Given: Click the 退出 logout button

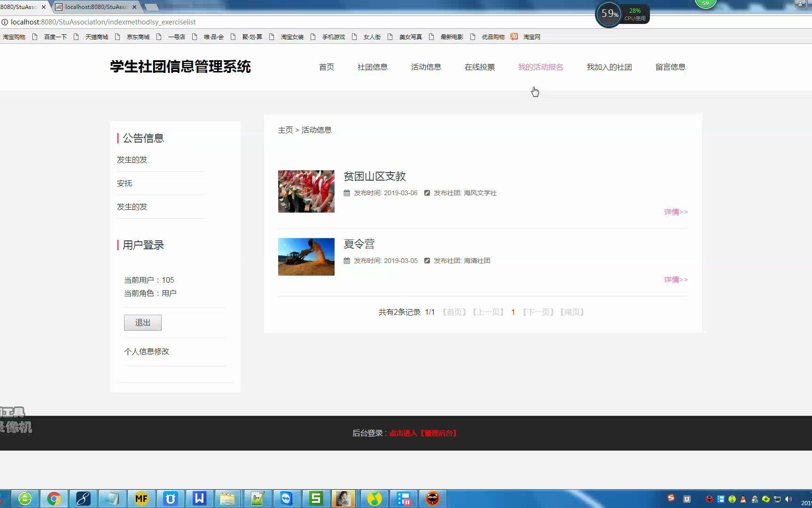Looking at the screenshot, I should click(x=142, y=322).
